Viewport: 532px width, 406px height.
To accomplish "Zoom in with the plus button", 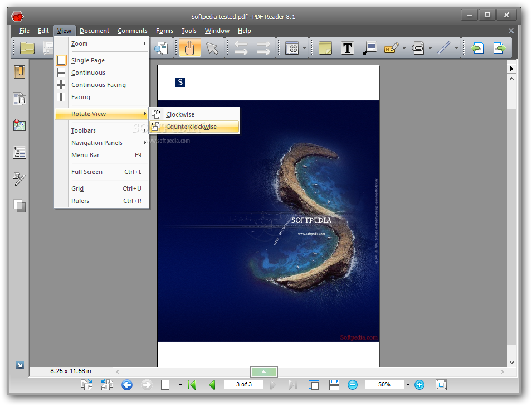I will (419, 385).
